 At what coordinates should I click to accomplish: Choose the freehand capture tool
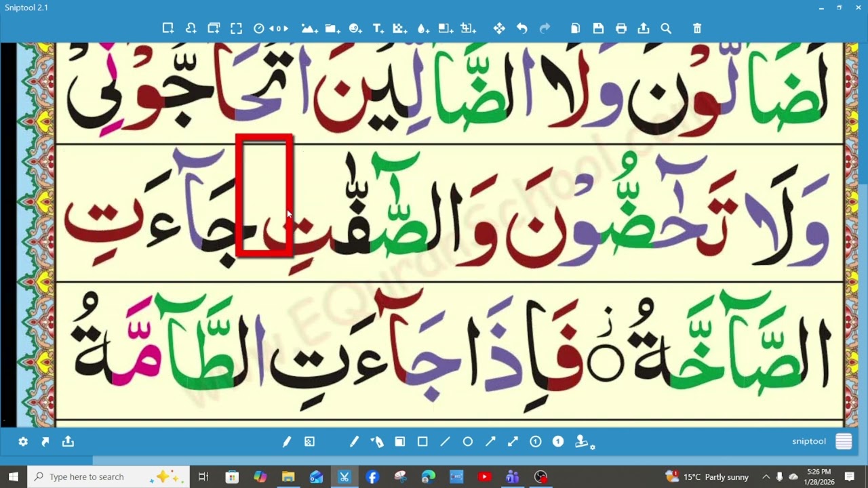pyautogui.click(x=191, y=28)
